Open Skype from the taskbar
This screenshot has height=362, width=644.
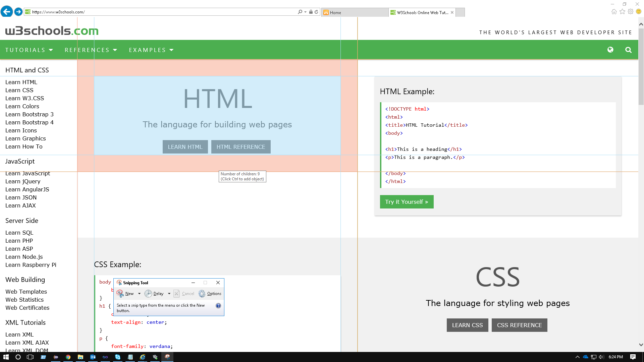click(x=118, y=357)
